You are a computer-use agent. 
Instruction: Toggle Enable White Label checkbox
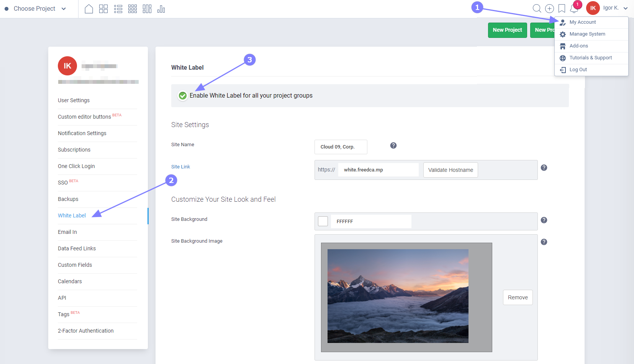click(183, 96)
